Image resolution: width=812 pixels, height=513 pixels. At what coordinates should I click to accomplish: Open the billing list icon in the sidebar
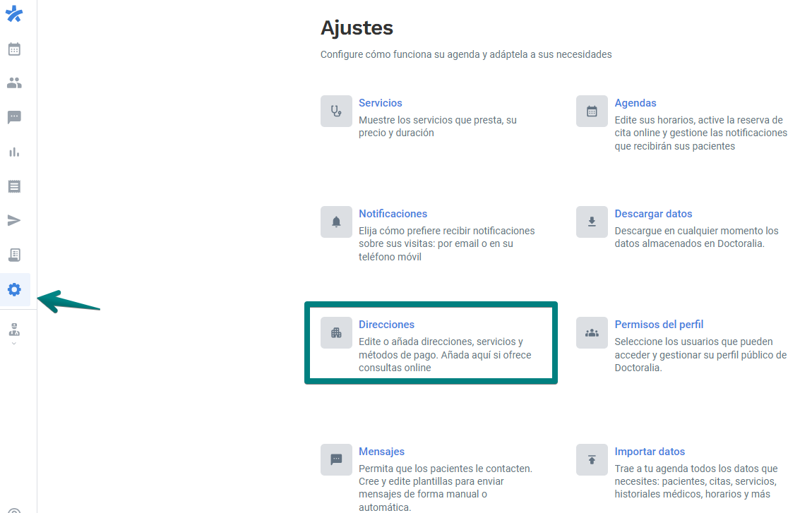[x=14, y=186]
